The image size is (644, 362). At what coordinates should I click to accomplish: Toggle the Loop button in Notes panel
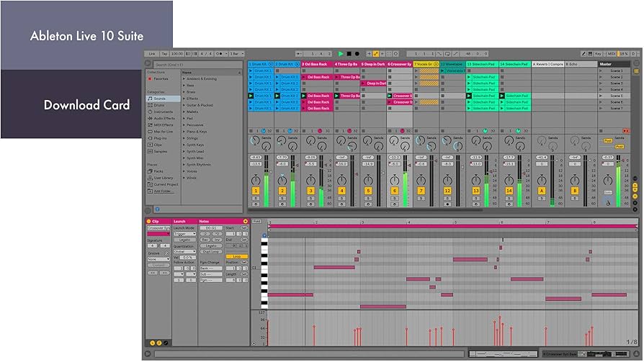tap(236, 255)
